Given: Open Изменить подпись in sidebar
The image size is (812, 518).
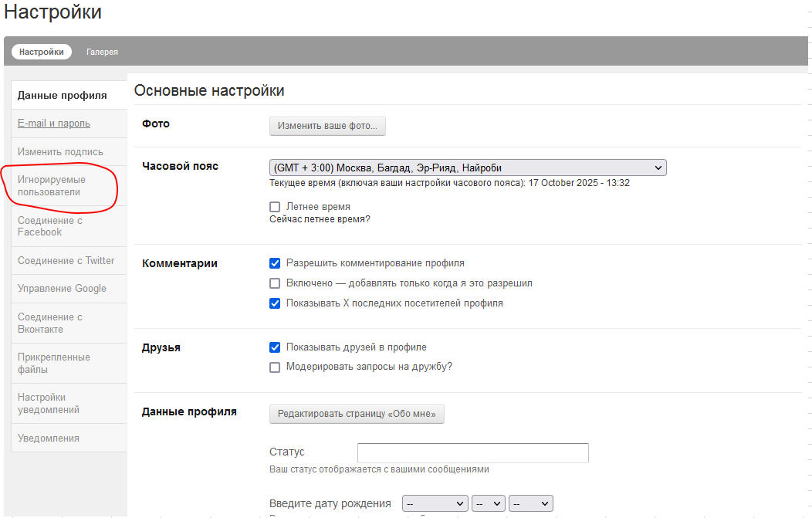Looking at the screenshot, I should pyautogui.click(x=60, y=152).
